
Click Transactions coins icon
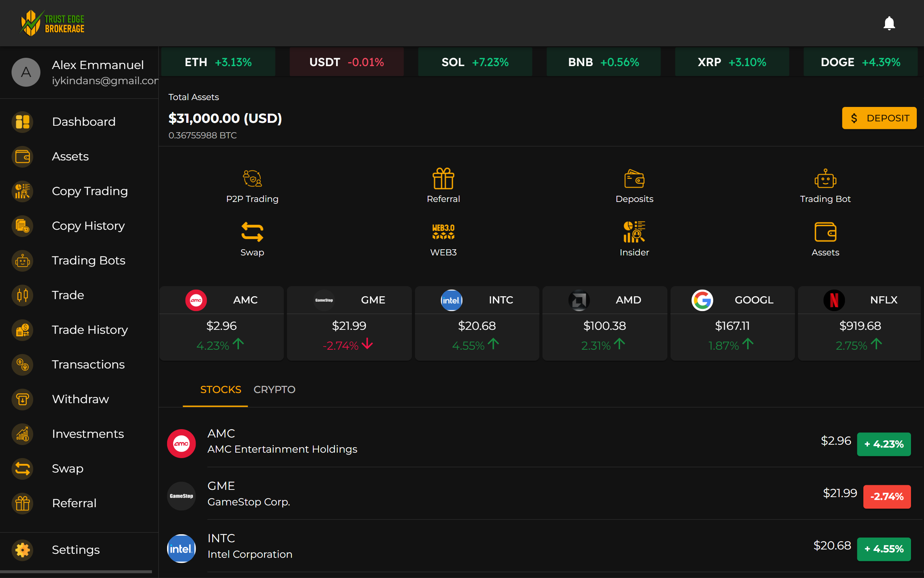(x=22, y=365)
